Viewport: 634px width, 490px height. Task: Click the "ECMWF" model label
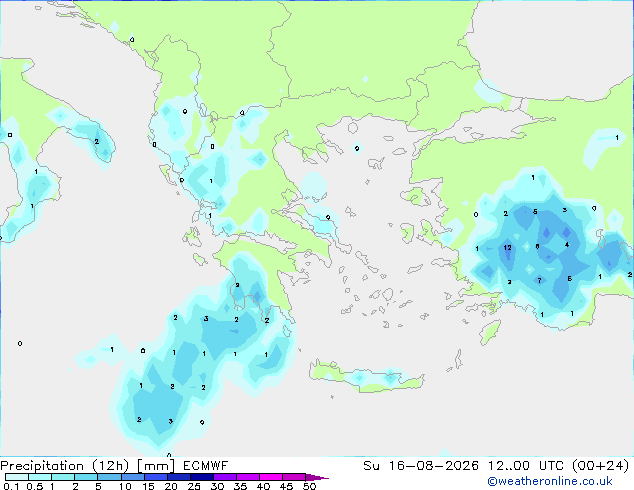click(x=205, y=466)
